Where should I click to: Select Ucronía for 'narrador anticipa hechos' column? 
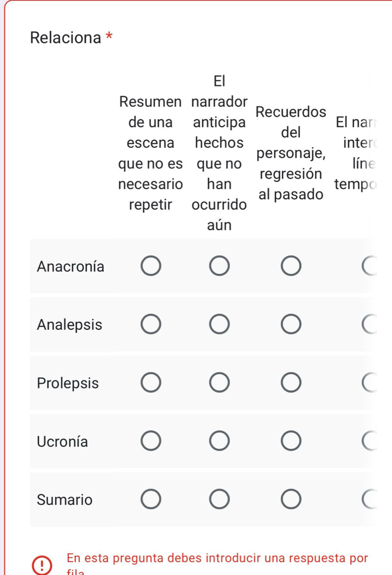[220, 441]
